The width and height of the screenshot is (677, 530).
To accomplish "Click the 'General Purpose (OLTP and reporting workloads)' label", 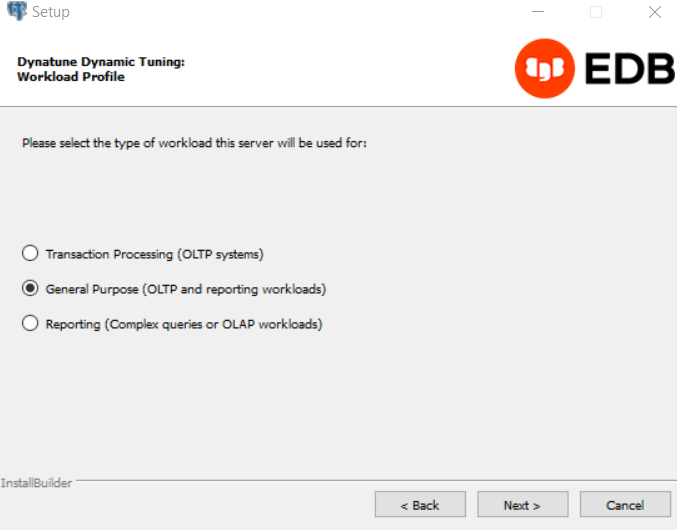I will pos(186,289).
